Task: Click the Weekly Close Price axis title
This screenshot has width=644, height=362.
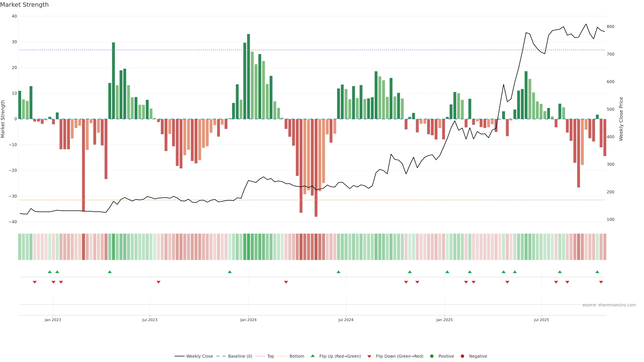Action: pyautogui.click(x=621, y=119)
